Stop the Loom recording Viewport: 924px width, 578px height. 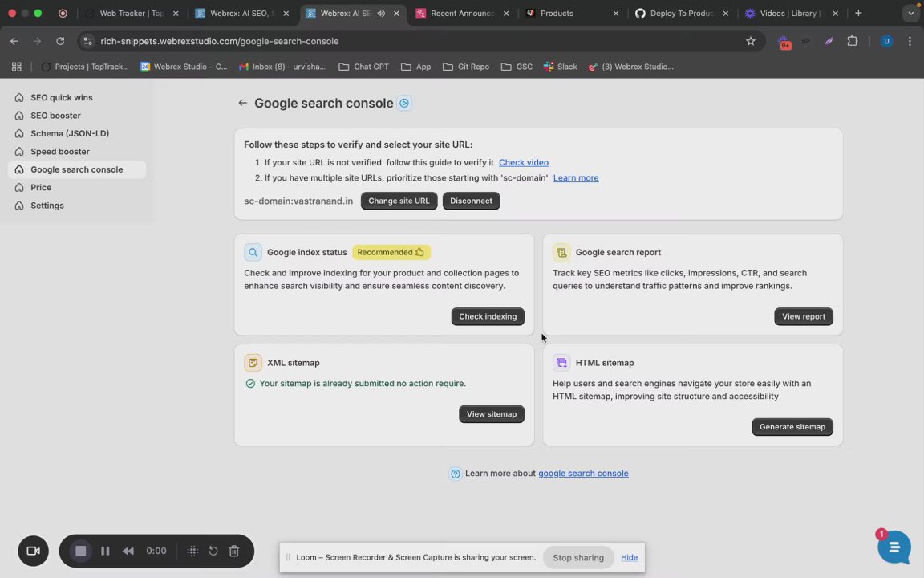tap(81, 551)
